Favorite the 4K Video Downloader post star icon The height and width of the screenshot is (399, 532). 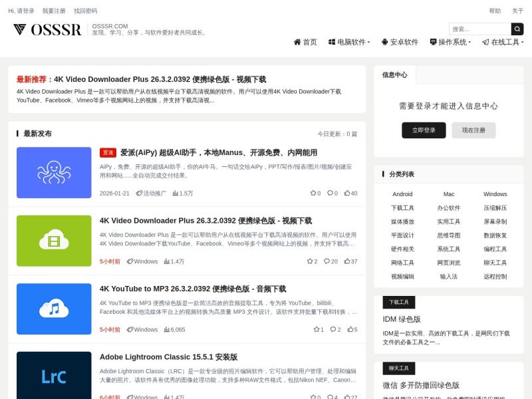[310, 261]
